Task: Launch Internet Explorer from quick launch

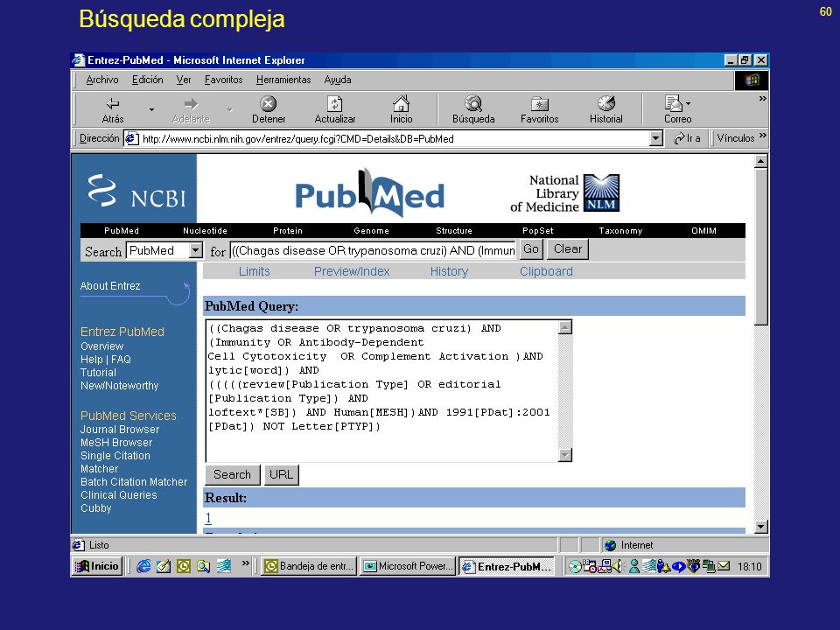Action: click(143, 566)
